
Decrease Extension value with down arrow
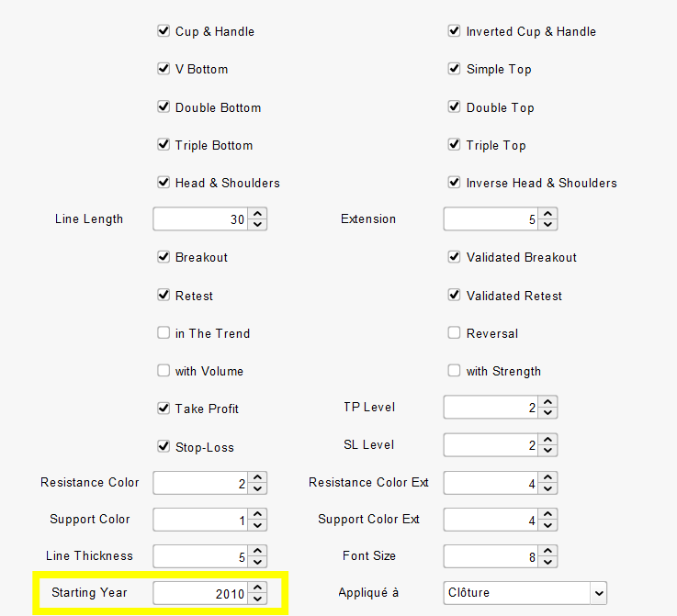547,224
